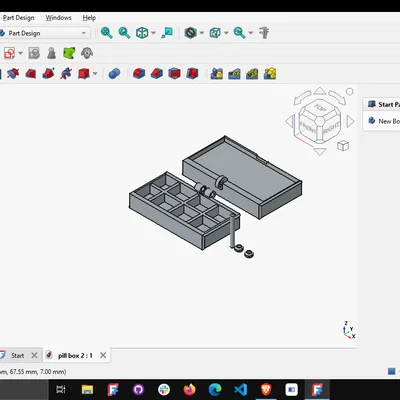The image size is (400, 400).
Task: Expand the red Part icon dropdown arrow
Action: click(21, 53)
